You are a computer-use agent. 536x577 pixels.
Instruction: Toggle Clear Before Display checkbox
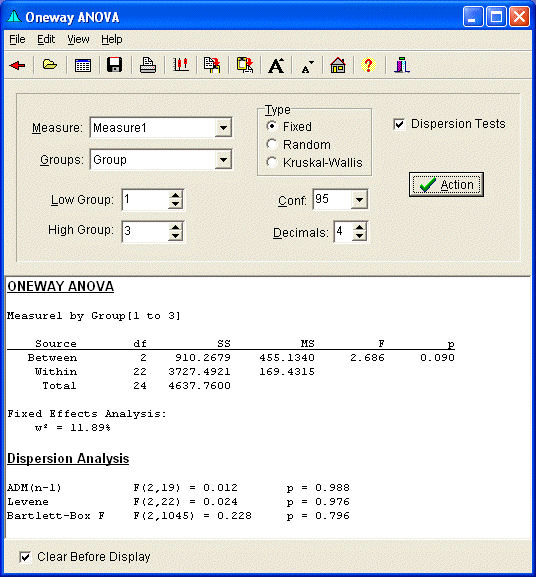pyautogui.click(x=25, y=557)
